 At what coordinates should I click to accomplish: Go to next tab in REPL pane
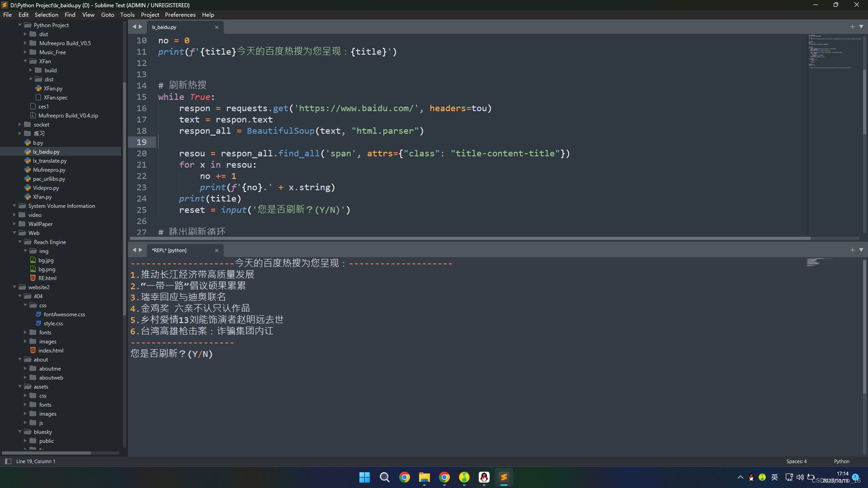141,250
